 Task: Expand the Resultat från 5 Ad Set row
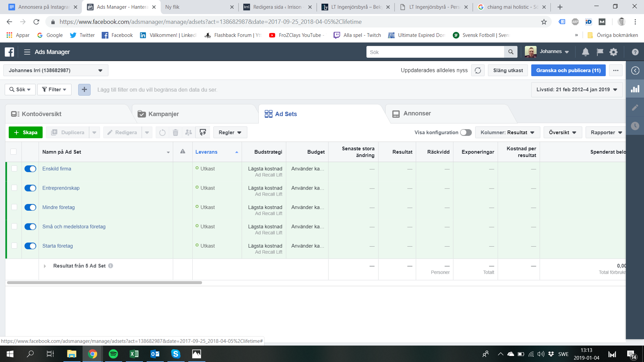[45, 266]
